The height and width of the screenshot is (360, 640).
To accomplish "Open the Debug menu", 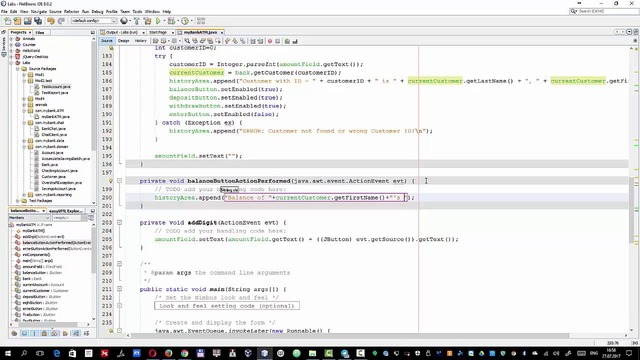I will click(97, 11).
